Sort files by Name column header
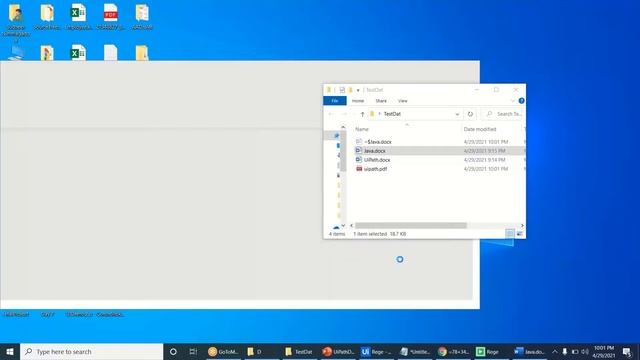The height and width of the screenshot is (360, 640). pos(362,129)
